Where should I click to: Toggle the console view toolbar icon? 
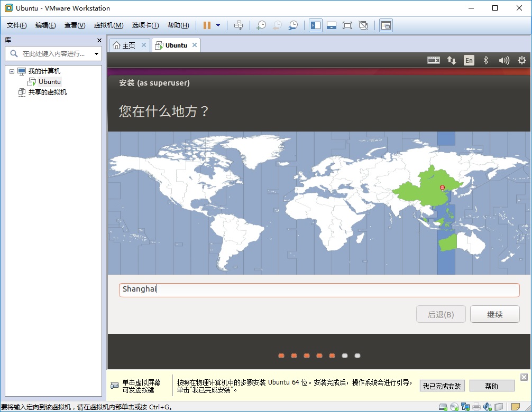click(x=386, y=25)
